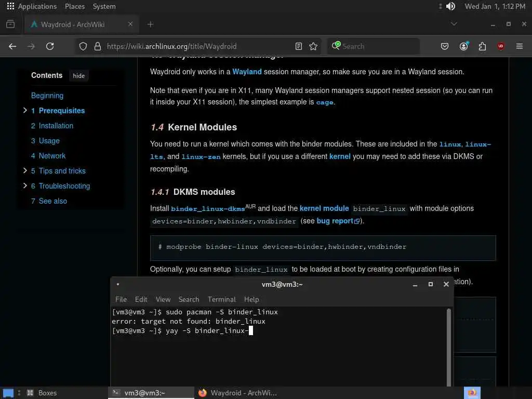Open the Applications grid icon in top panel
This screenshot has width=532, height=399.
coord(10,6)
